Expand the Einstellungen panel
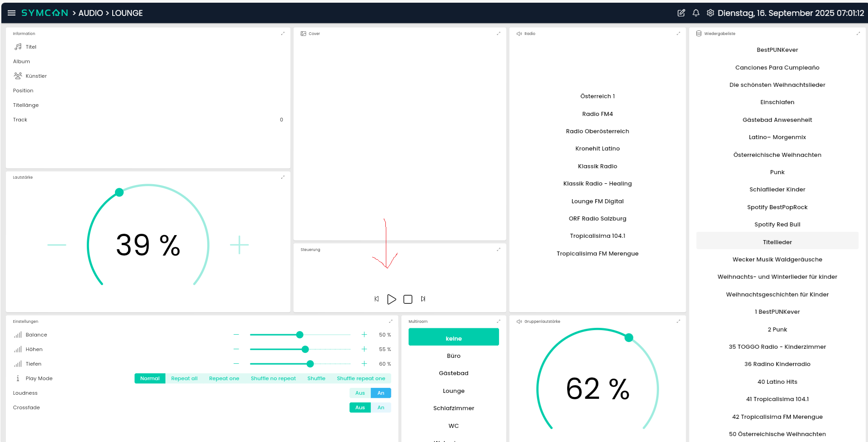Screen dimensions: 868x442 tap(390, 321)
